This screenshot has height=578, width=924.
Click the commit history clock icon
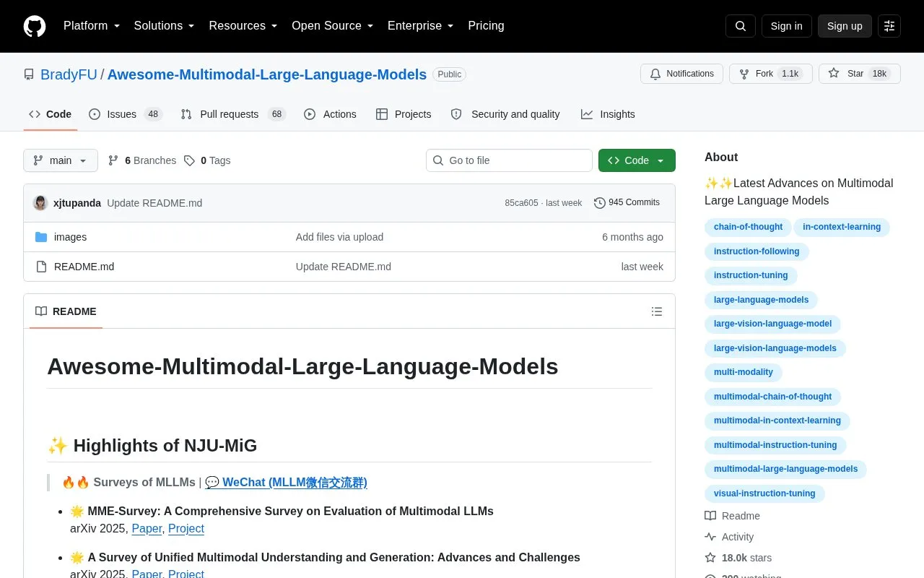tap(600, 203)
